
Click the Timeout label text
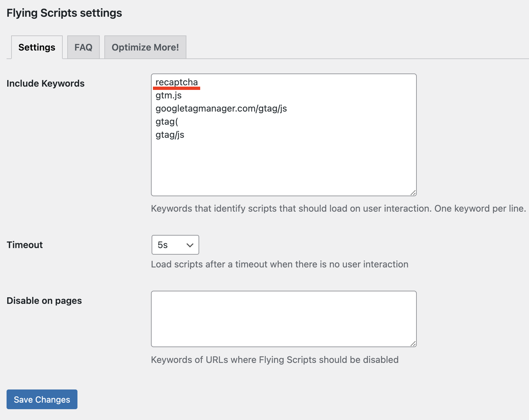tap(25, 244)
